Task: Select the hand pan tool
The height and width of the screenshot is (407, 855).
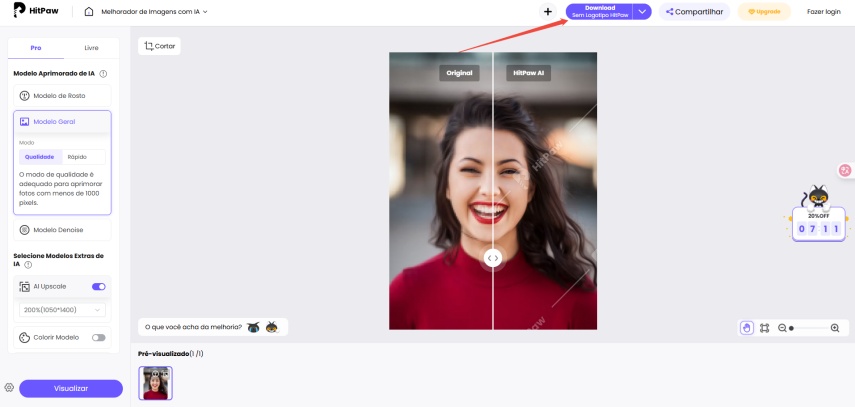Action: point(747,328)
